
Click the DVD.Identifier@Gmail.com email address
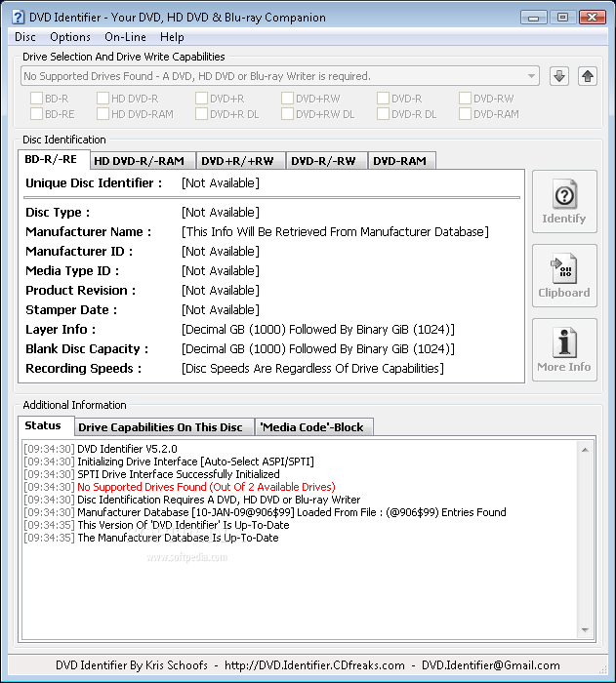pos(491,665)
